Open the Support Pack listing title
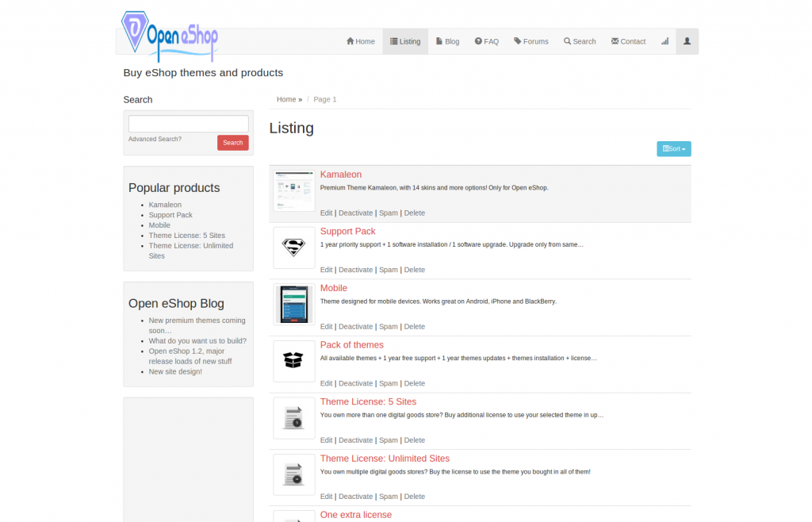812x522 pixels. [x=347, y=232]
